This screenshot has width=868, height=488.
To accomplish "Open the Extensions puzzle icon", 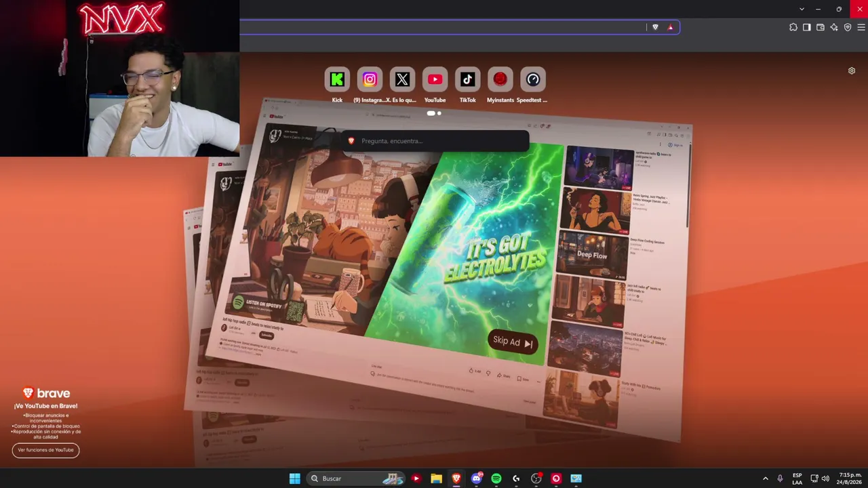I will coord(793,27).
